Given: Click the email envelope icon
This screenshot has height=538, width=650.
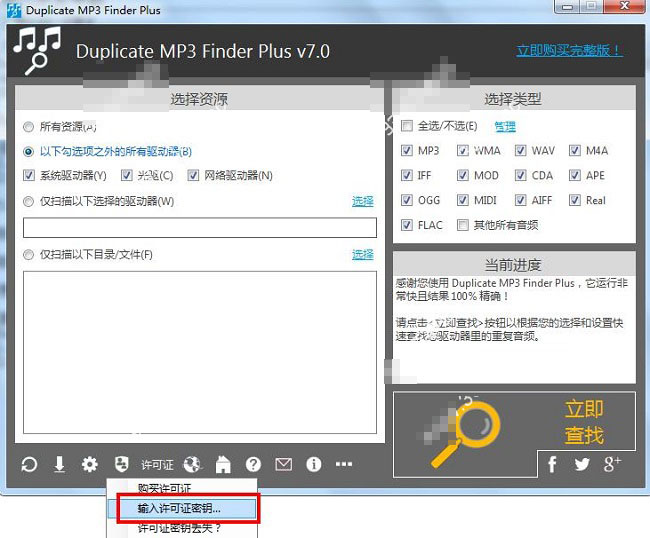Looking at the screenshot, I should 284,464.
